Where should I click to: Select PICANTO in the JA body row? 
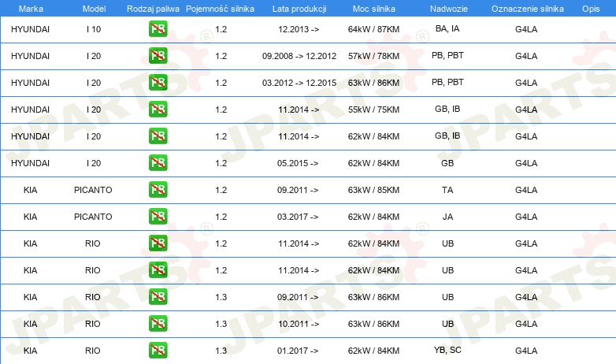(93, 217)
